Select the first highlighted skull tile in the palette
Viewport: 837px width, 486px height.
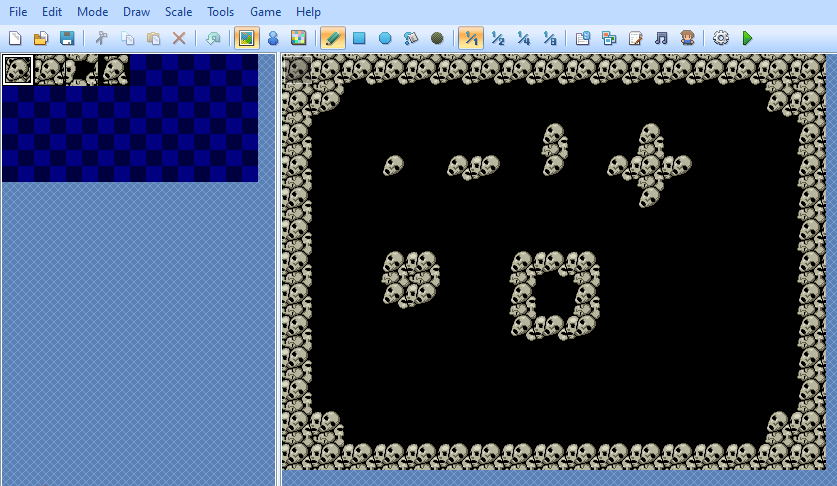(x=18, y=70)
